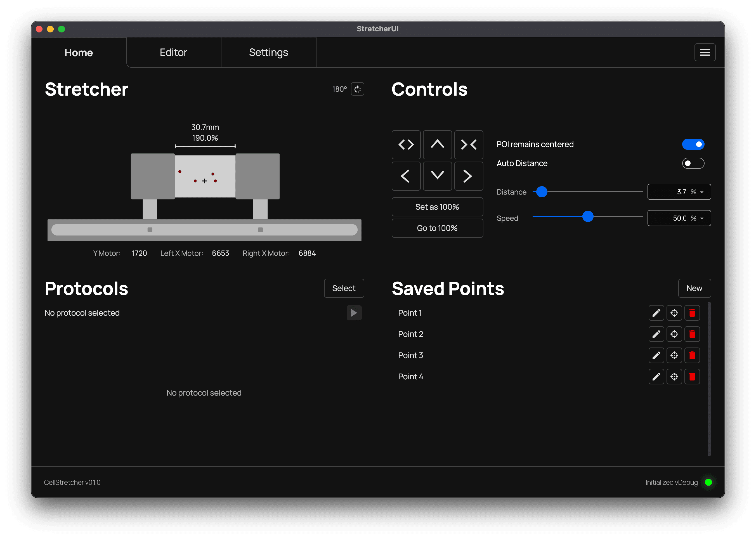Click the pencil edit icon for Point 1
756x539 pixels.
[x=656, y=313]
